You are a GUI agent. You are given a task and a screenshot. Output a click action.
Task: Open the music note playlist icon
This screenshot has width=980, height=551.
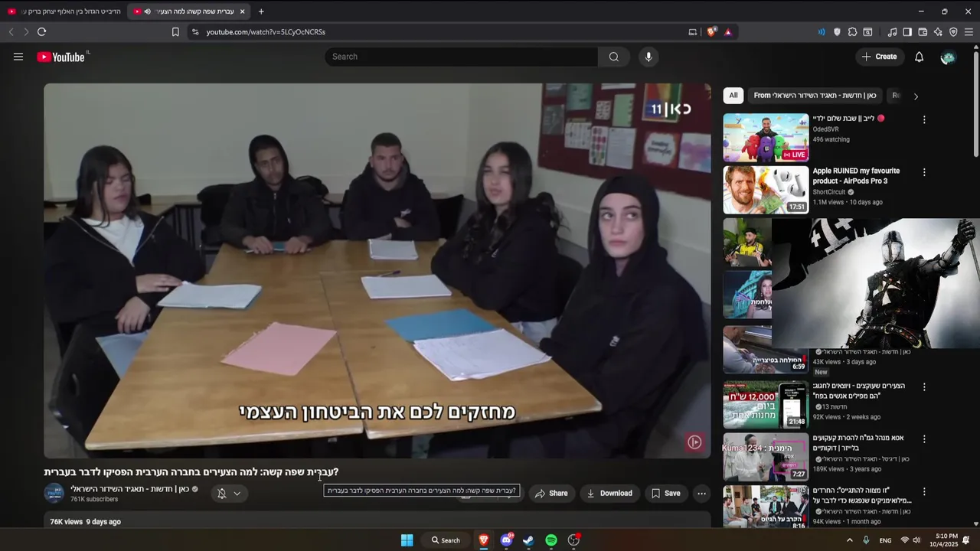tap(892, 32)
